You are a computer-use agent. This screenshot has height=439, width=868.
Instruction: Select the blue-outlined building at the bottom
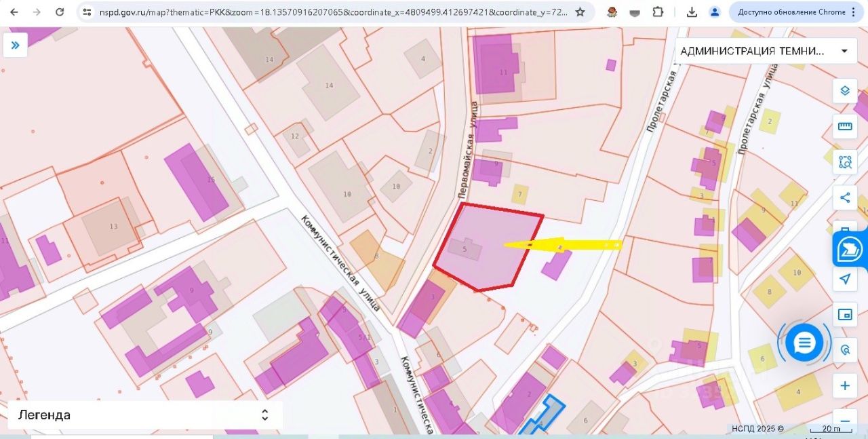[543, 415]
